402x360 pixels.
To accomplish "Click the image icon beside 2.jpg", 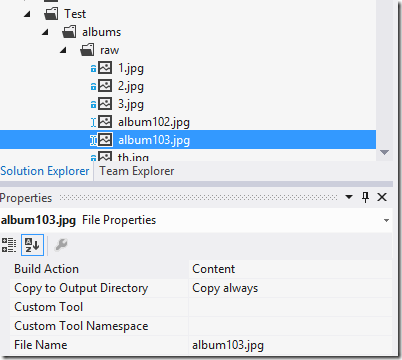I will point(105,86).
